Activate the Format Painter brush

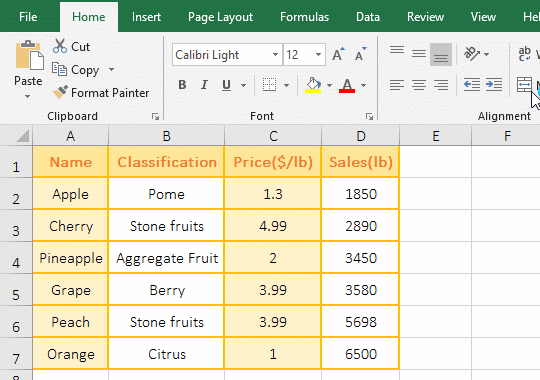tap(101, 93)
